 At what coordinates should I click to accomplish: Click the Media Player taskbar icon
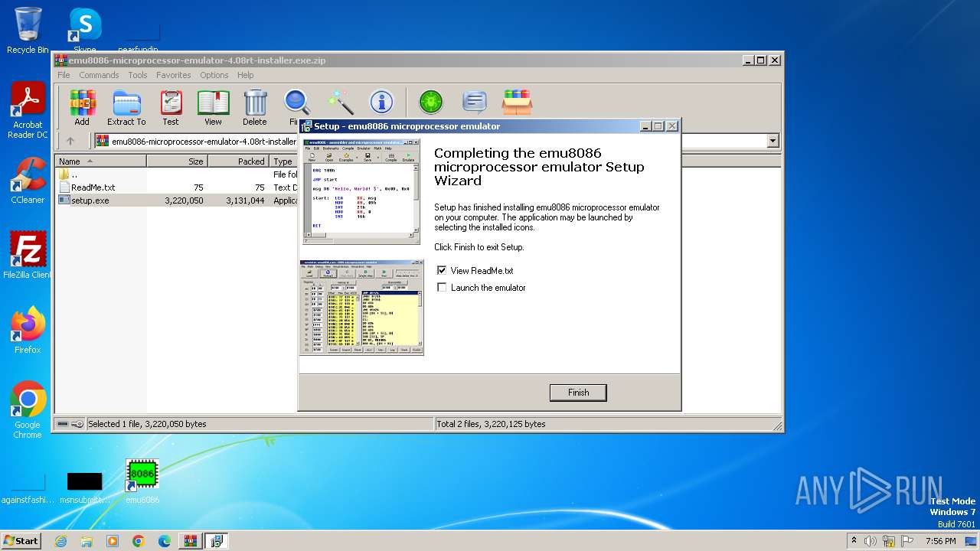pyautogui.click(x=113, y=541)
